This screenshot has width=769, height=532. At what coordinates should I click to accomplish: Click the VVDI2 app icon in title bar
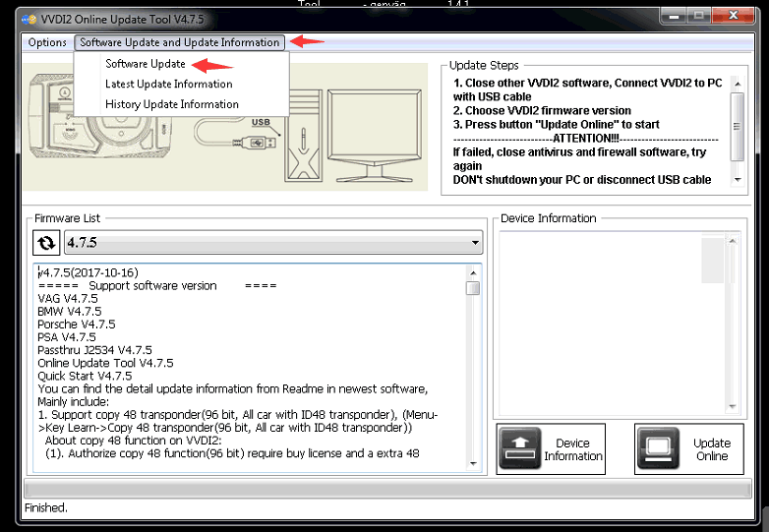pos(29,17)
